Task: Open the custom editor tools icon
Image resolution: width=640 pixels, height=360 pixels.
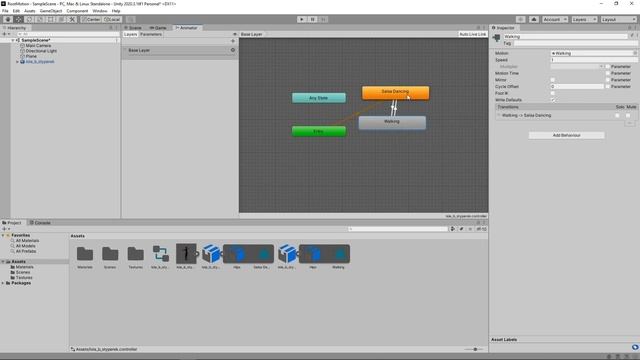Action: 72,19
